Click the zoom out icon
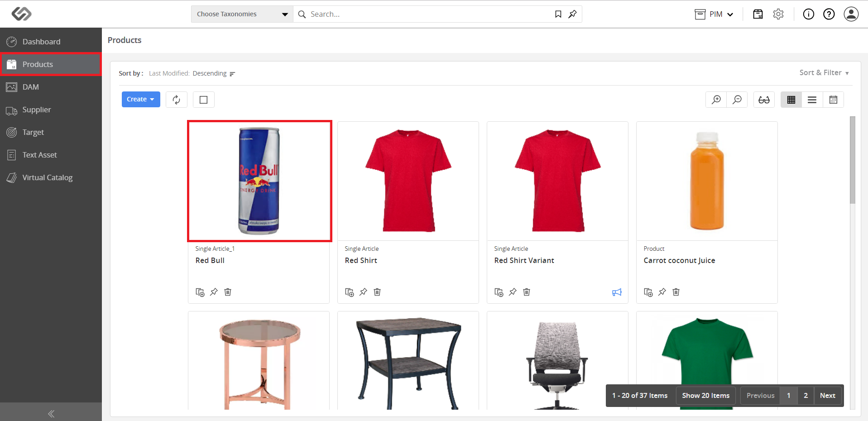The height and width of the screenshot is (421, 868). click(x=737, y=100)
